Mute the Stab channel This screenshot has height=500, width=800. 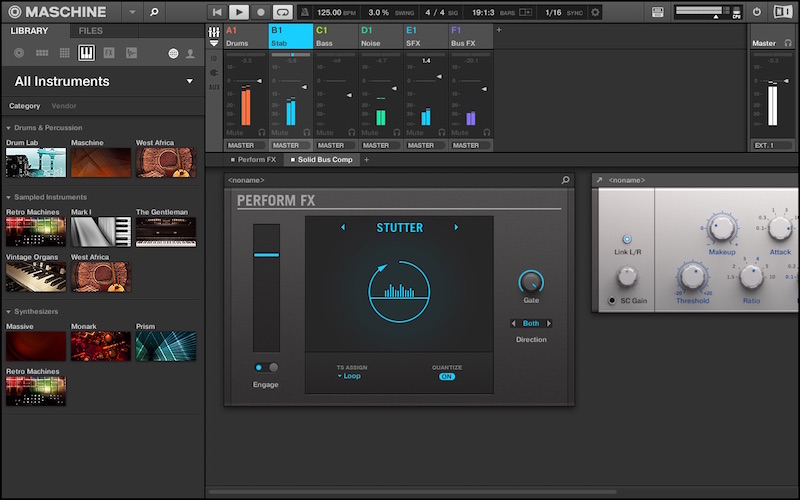280,133
